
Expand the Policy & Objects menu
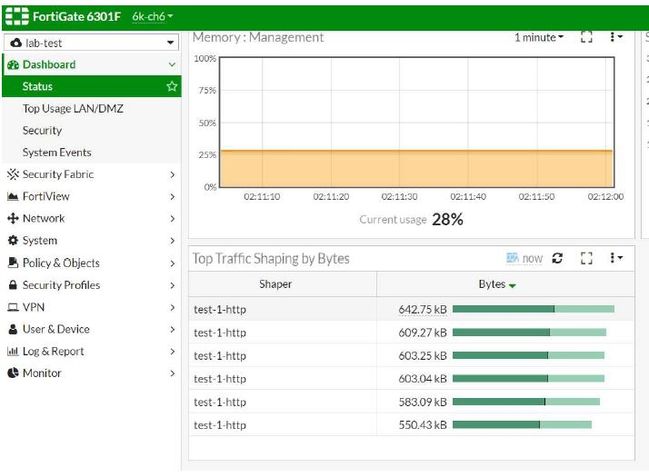(x=91, y=263)
